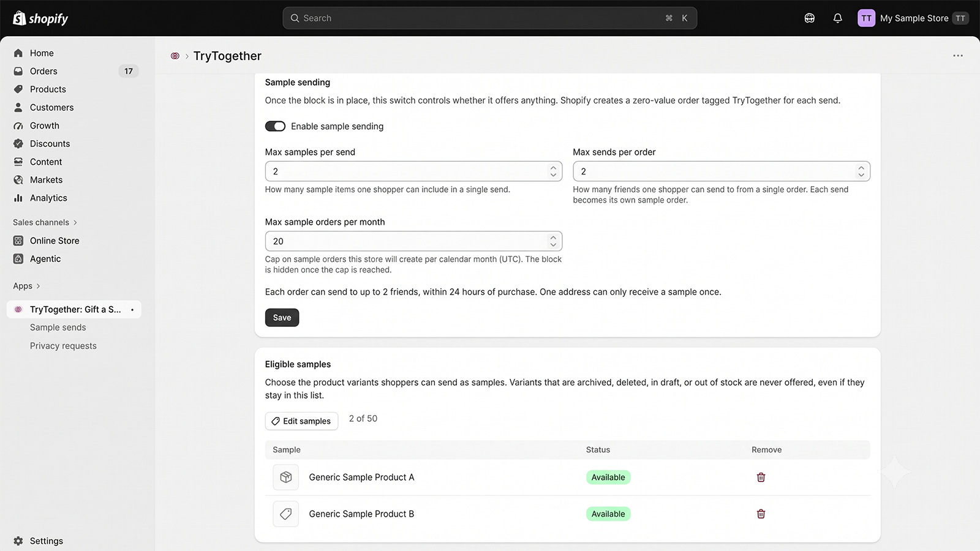
Task: Expand the Apps section chevron
Action: pyautogui.click(x=38, y=286)
